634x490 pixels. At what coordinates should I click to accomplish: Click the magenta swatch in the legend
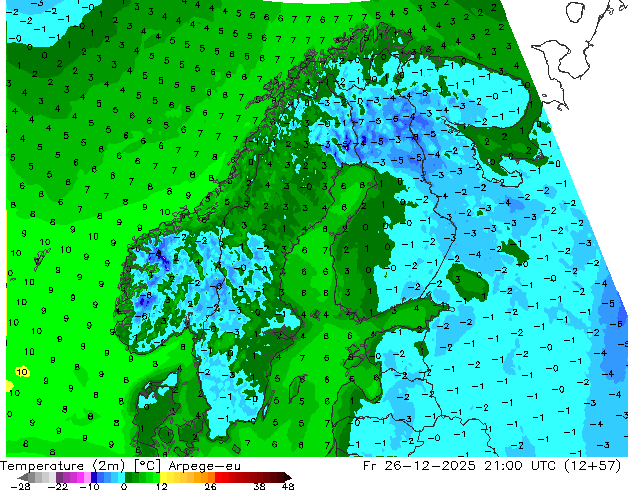pos(80,477)
